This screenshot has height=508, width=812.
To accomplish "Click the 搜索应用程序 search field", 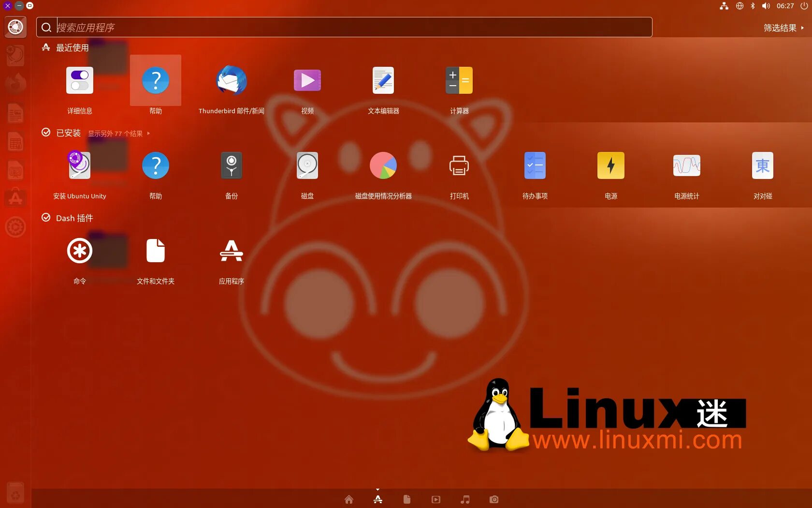I will point(344,27).
